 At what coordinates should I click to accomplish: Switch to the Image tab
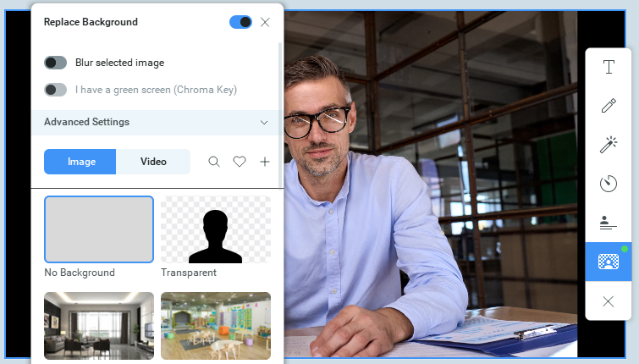(x=80, y=162)
